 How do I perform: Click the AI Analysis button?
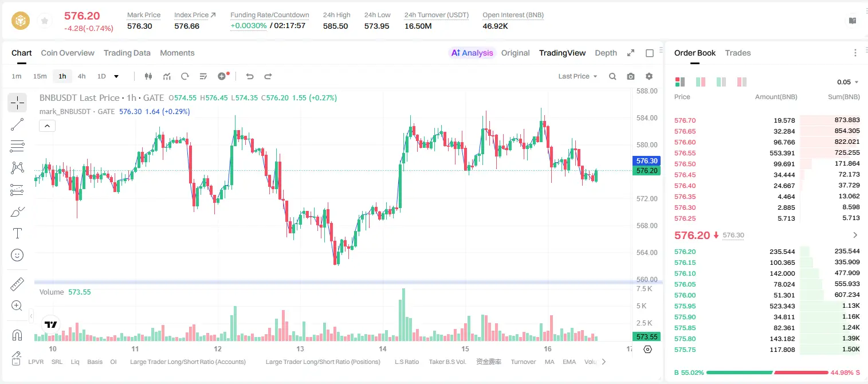coord(472,53)
